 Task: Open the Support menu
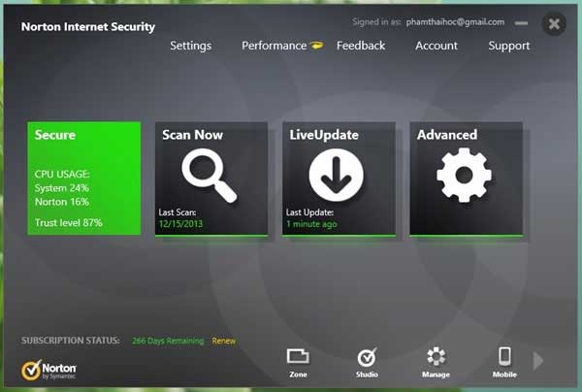click(x=509, y=46)
